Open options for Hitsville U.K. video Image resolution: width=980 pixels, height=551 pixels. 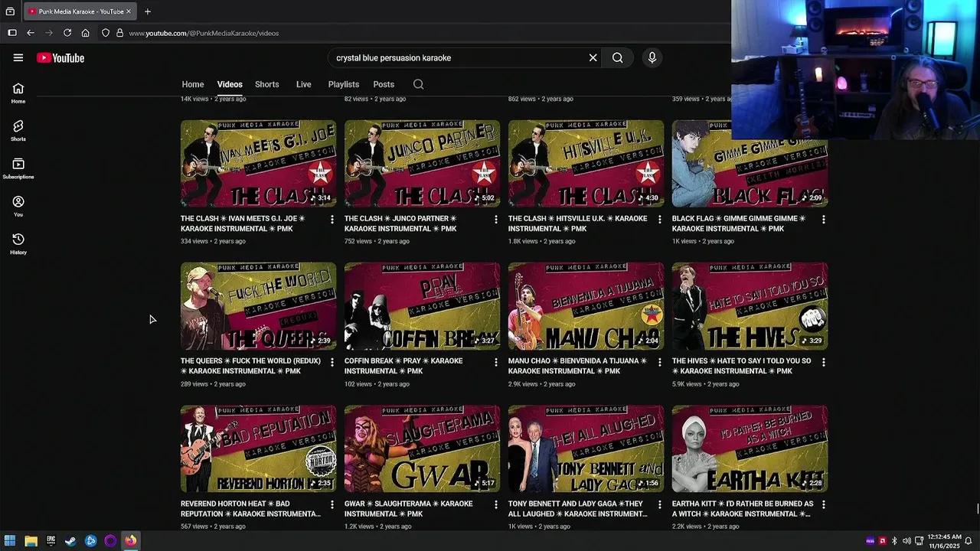tap(659, 220)
